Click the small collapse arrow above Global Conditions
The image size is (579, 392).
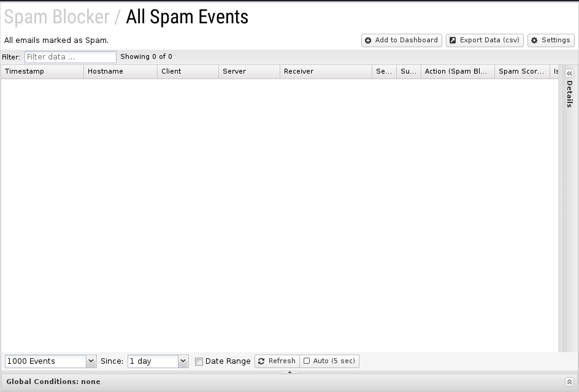[289, 372]
